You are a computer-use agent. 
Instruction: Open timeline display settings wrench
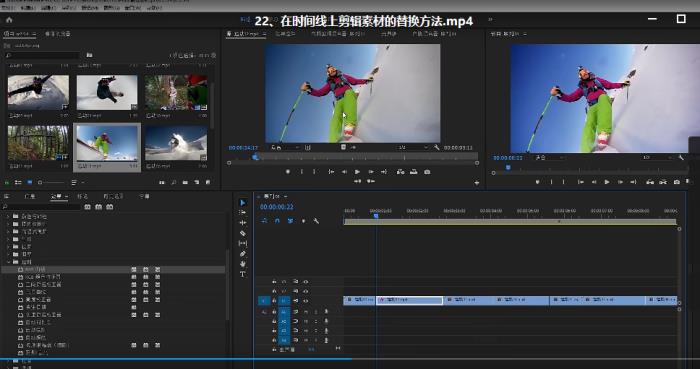tap(316, 221)
